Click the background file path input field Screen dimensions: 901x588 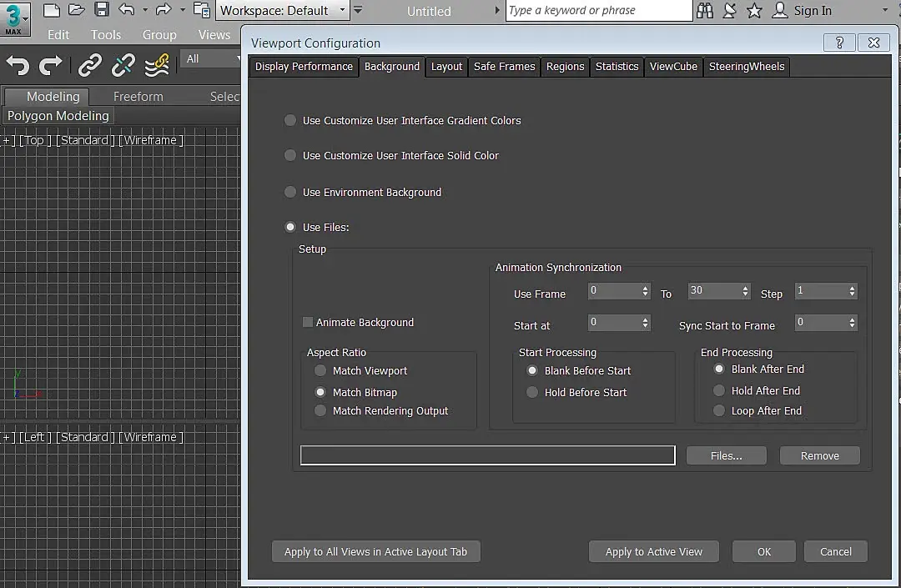coord(487,455)
